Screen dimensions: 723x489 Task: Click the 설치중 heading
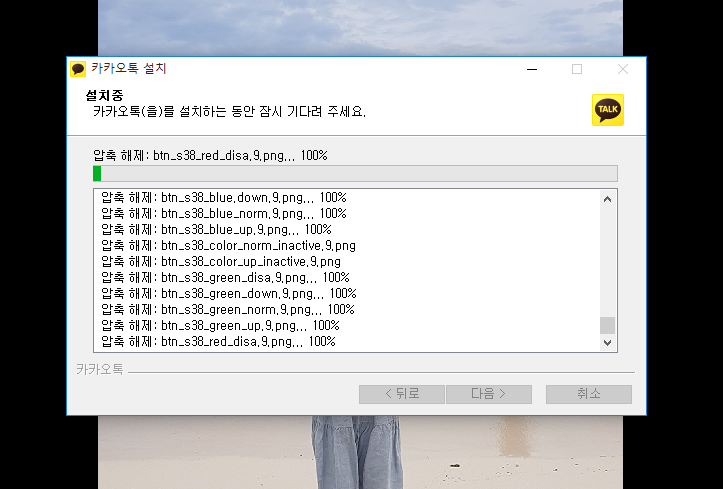click(104, 96)
